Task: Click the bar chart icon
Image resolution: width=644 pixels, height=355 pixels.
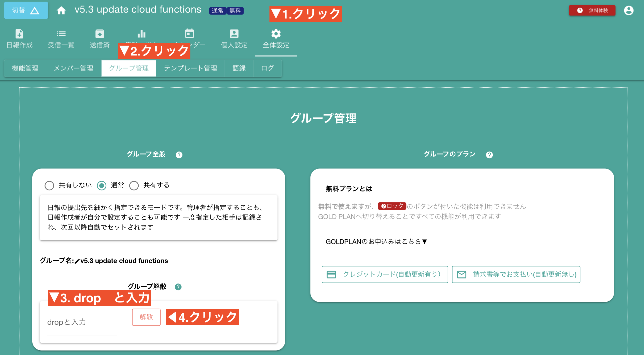Action: (142, 34)
